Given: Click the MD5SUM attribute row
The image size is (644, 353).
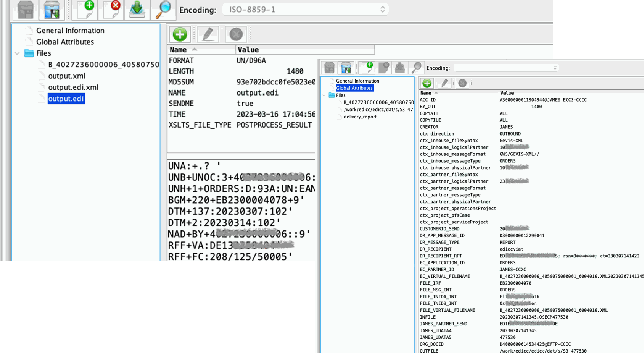Looking at the screenshot, I should pyautogui.click(x=241, y=82).
